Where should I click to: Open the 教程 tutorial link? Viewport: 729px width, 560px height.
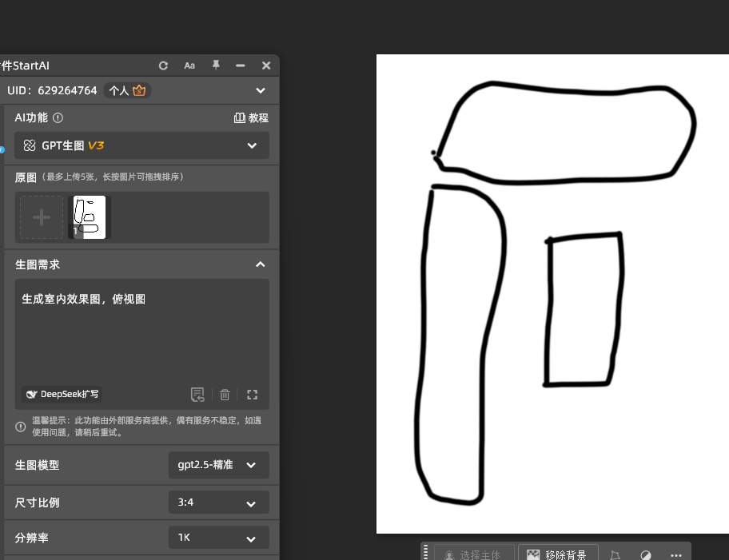tap(251, 118)
